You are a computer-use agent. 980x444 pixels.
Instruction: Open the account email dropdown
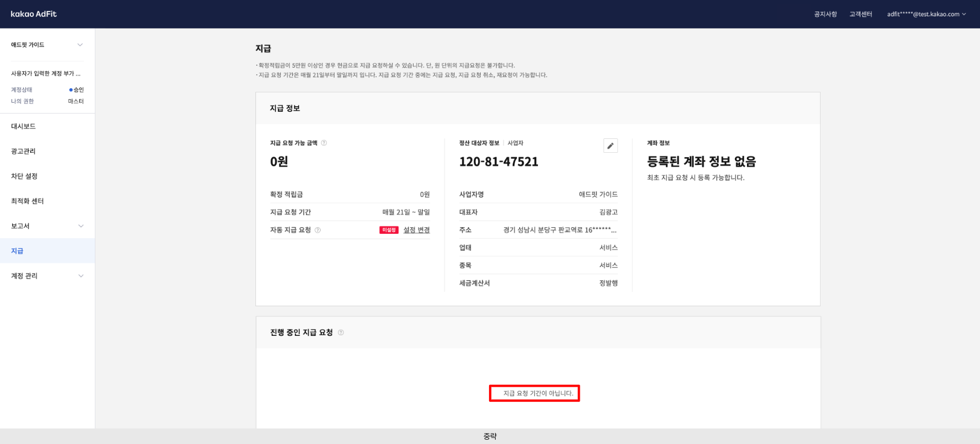(x=926, y=14)
